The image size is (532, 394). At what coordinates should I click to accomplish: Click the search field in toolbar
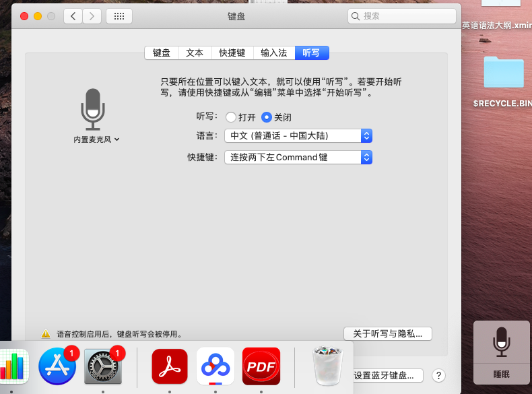(402, 16)
